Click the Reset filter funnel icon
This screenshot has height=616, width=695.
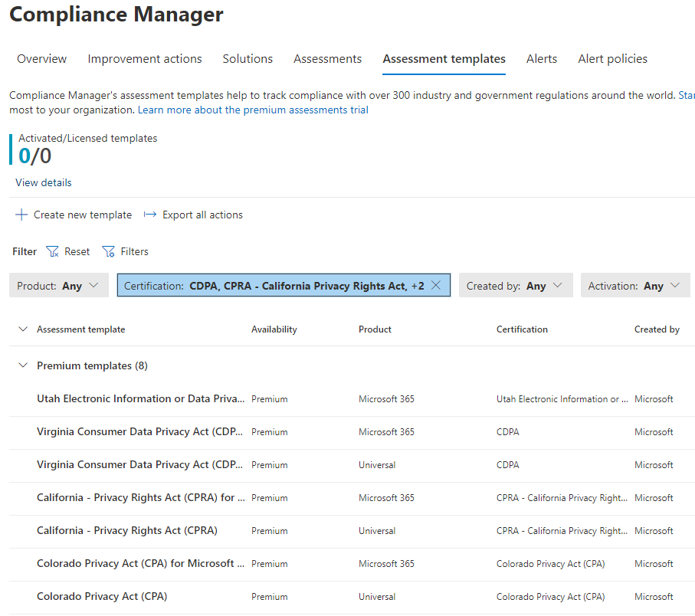[x=52, y=252]
